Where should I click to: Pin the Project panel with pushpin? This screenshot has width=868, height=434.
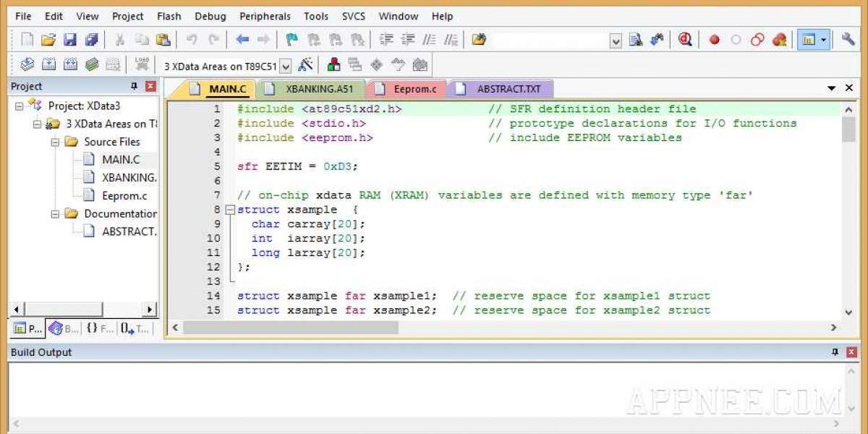click(134, 86)
